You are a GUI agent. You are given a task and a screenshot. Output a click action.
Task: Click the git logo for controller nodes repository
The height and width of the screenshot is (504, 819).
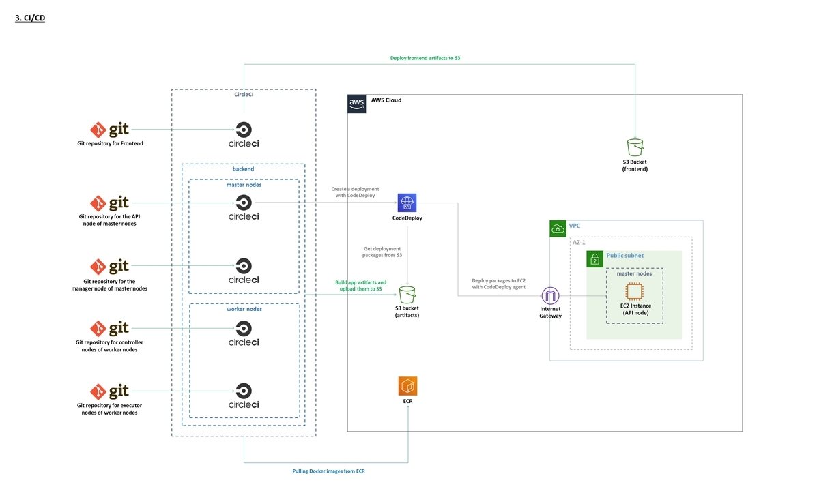pyautogui.click(x=110, y=328)
